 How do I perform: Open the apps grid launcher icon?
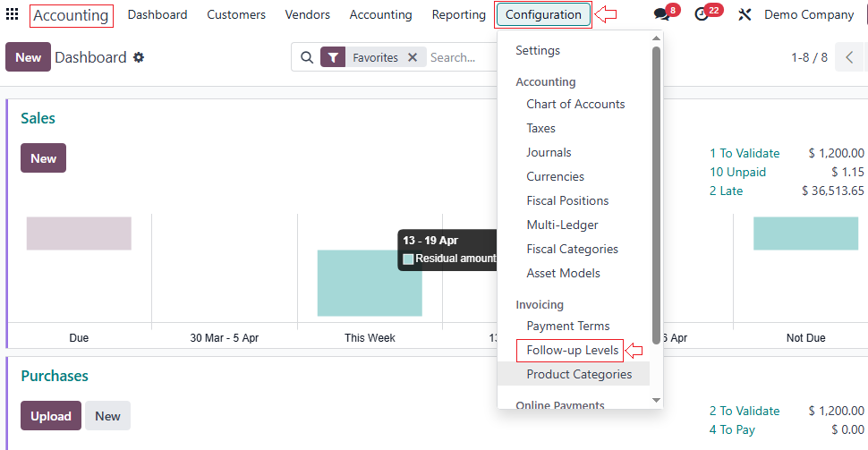tap(13, 14)
